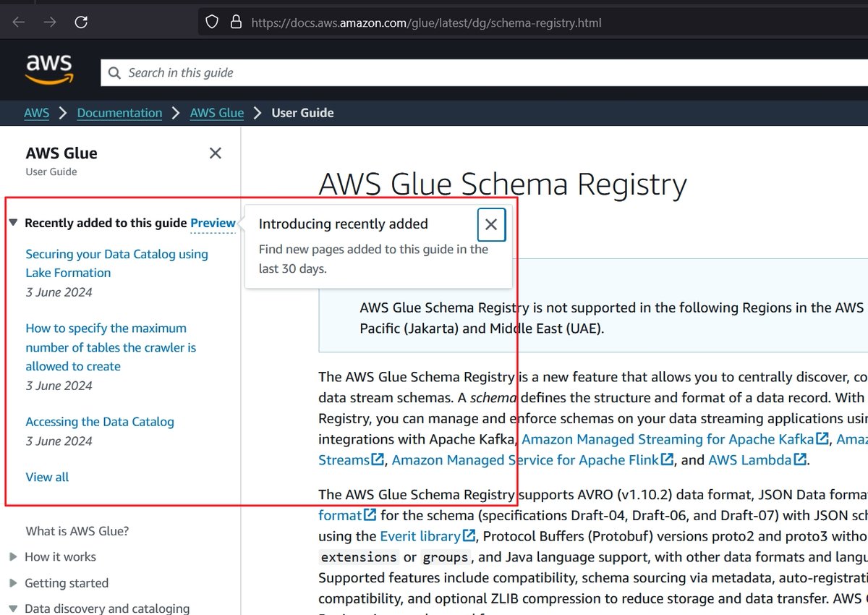Open How it works sidebar entry
The width and height of the screenshot is (868, 615).
[61, 557]
